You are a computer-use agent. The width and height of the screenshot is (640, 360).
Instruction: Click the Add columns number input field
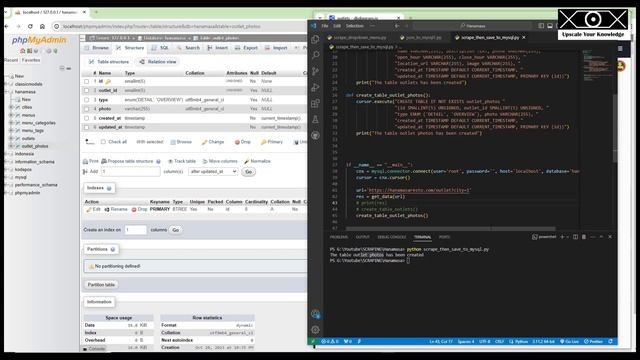pyautogui.click(x=131, y=172)
